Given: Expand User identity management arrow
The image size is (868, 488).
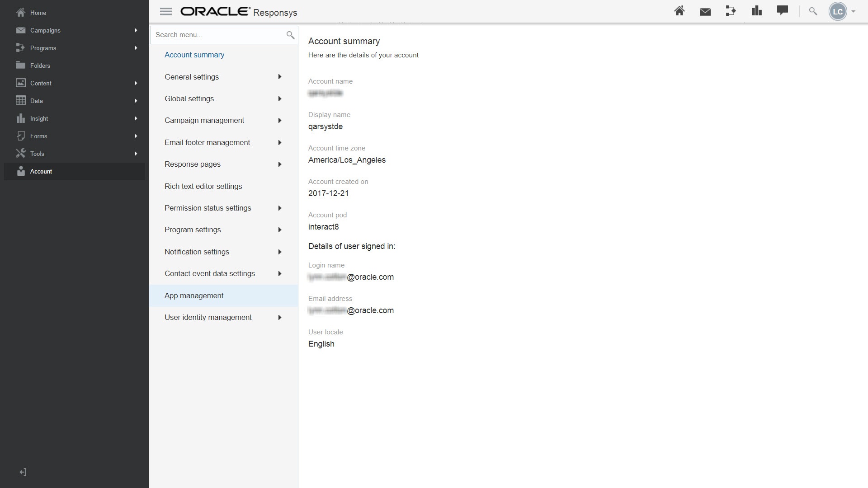Looking at the screenshot, I should coord(280,318).
